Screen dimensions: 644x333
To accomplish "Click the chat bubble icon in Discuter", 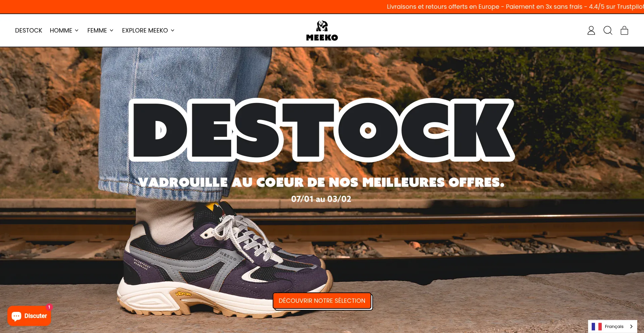I will [16, 316].
